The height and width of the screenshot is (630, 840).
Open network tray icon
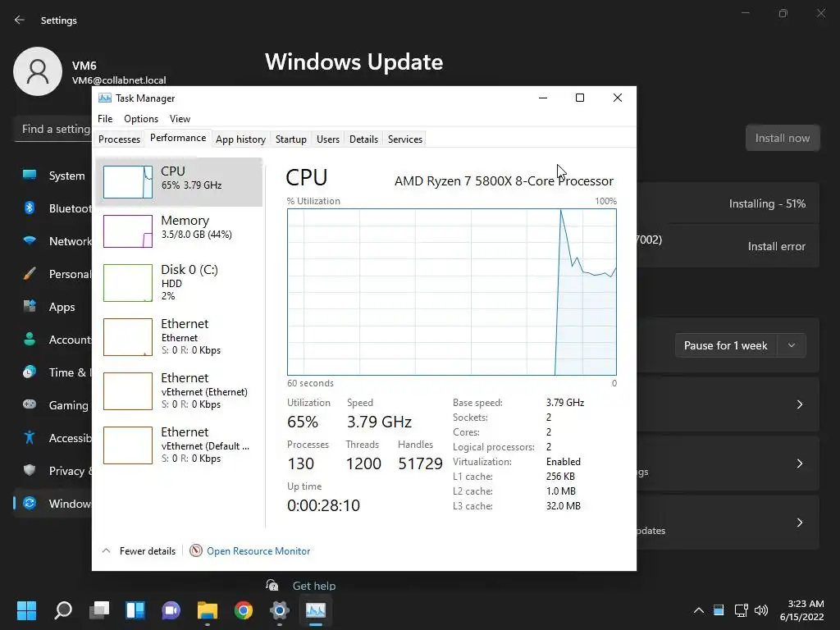click(742, 610)
